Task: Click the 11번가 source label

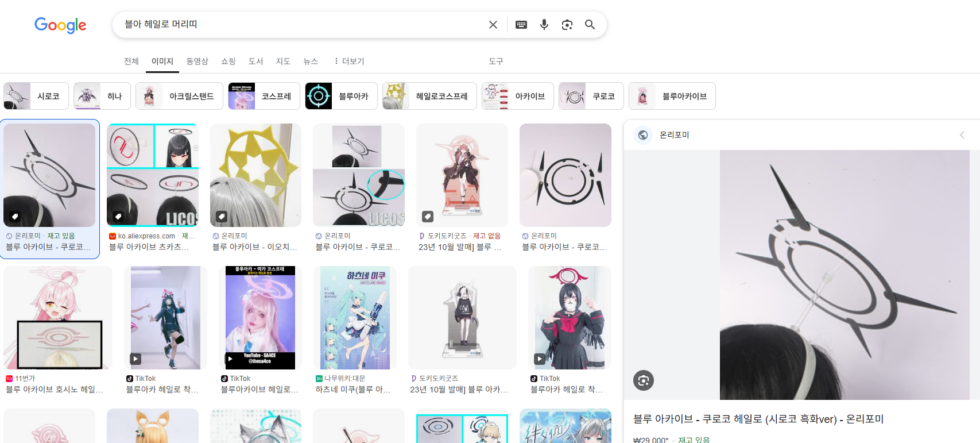Action: point(25,379)
